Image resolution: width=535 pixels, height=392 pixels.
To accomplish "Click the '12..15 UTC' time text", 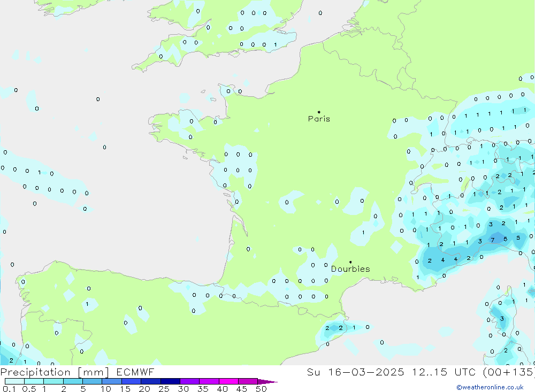I will coord(444,372).
